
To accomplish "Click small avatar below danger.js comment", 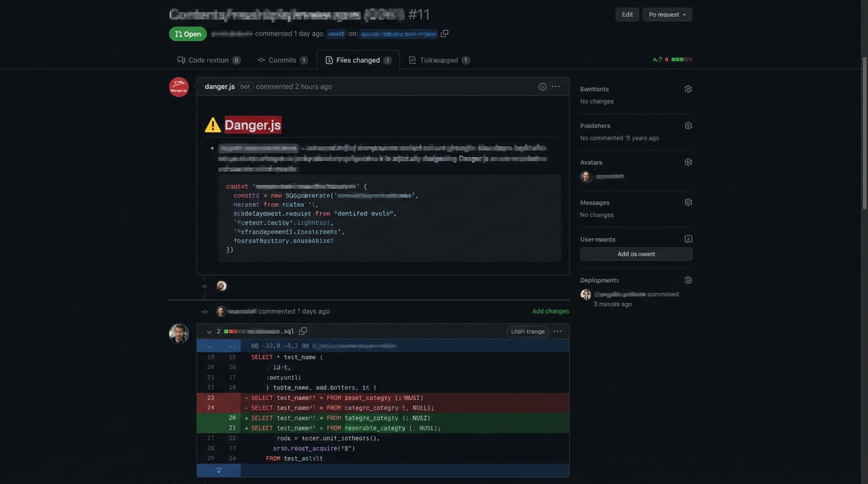I will [221, 286].
